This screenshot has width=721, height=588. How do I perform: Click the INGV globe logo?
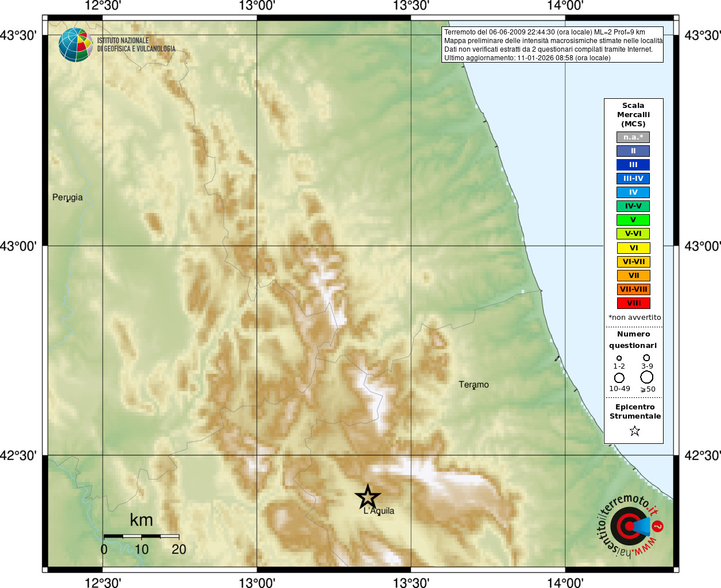point(76,45)
